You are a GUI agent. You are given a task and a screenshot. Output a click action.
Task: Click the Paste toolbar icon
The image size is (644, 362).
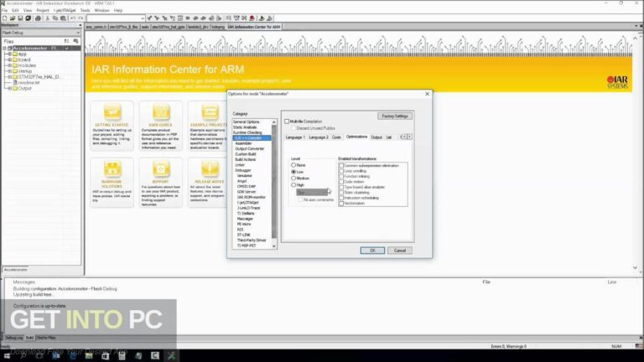pyautogui.click(x=63, y=18)
